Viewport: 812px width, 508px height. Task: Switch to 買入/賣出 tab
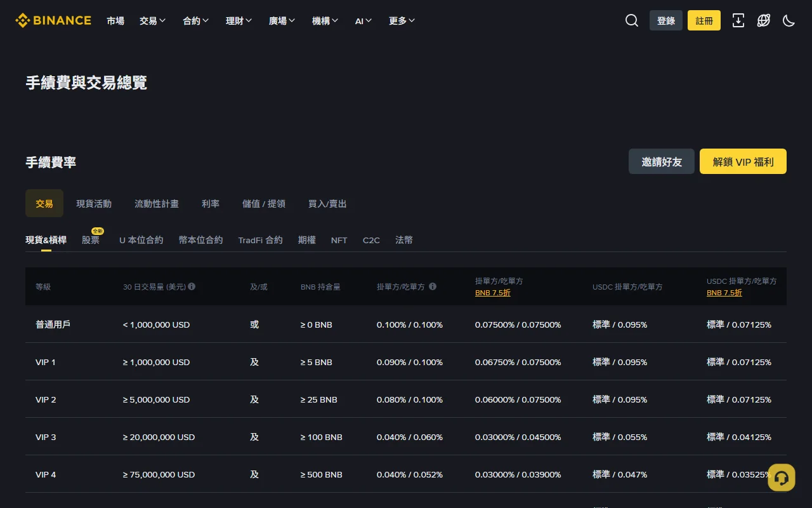pos(327,203)
